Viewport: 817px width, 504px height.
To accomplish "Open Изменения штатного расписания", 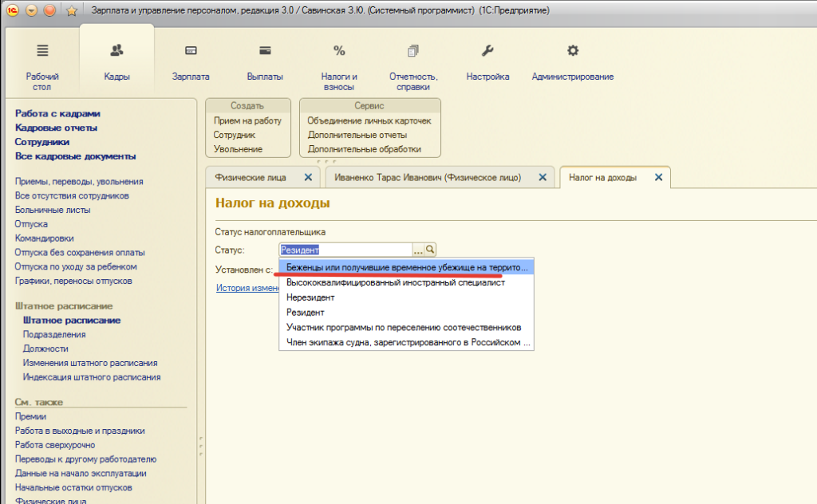I will coord(90,363).
